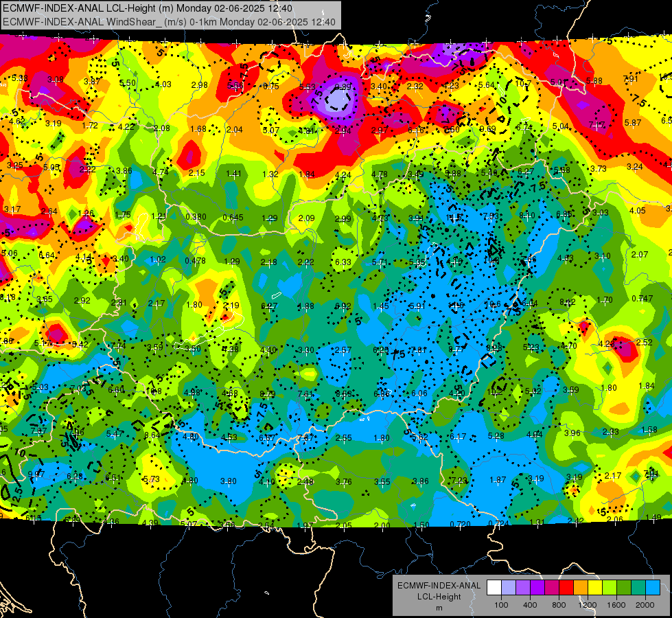Click the '1.70' wind shear value
Viewport: 672px width, 618px height.
pos(604,300)
